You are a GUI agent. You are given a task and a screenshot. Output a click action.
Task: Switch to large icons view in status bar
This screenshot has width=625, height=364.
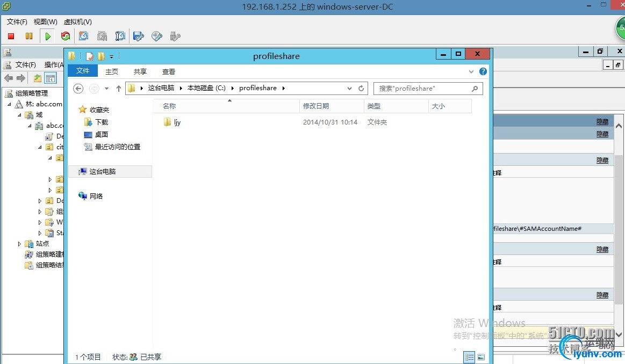pos(481,357)
